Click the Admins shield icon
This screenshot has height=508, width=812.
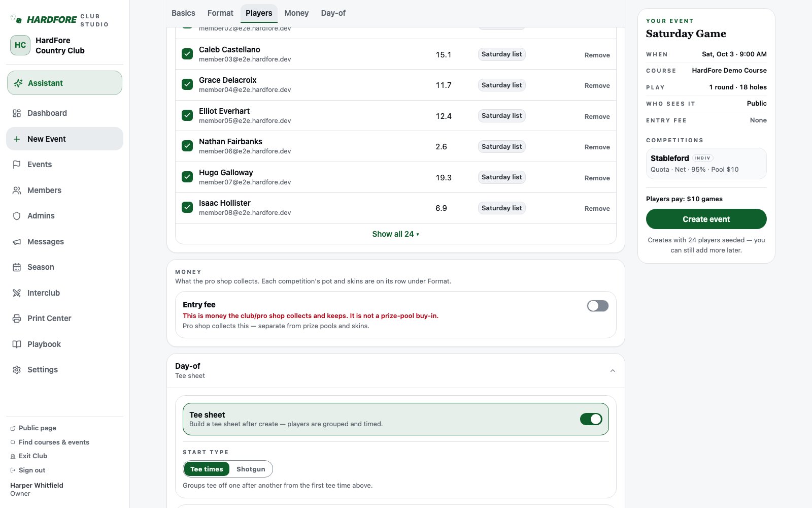coord(17,216)
